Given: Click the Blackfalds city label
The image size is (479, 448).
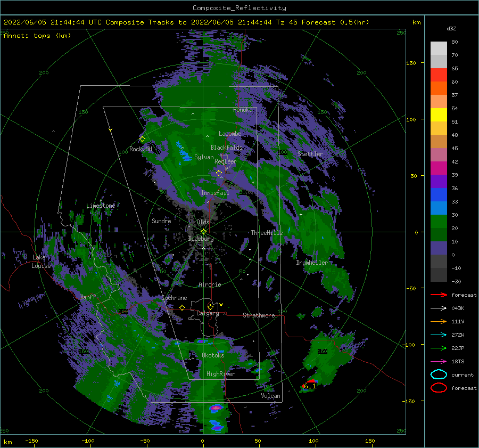Looking at the screenshot, I should [226, 148].
